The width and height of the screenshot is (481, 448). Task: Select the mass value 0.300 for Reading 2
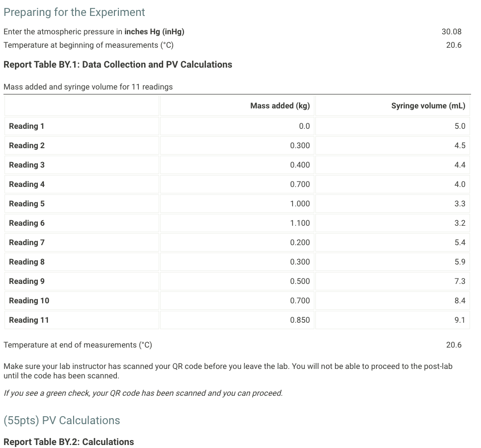300,145
